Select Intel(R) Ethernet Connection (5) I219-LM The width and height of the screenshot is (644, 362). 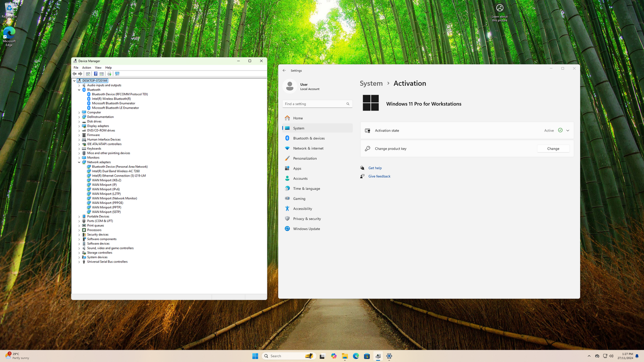(x=119, y=176)
